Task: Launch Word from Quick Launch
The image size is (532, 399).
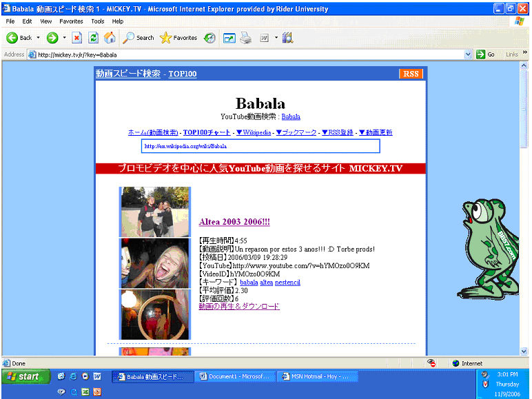Action: (x=97, y=376)
